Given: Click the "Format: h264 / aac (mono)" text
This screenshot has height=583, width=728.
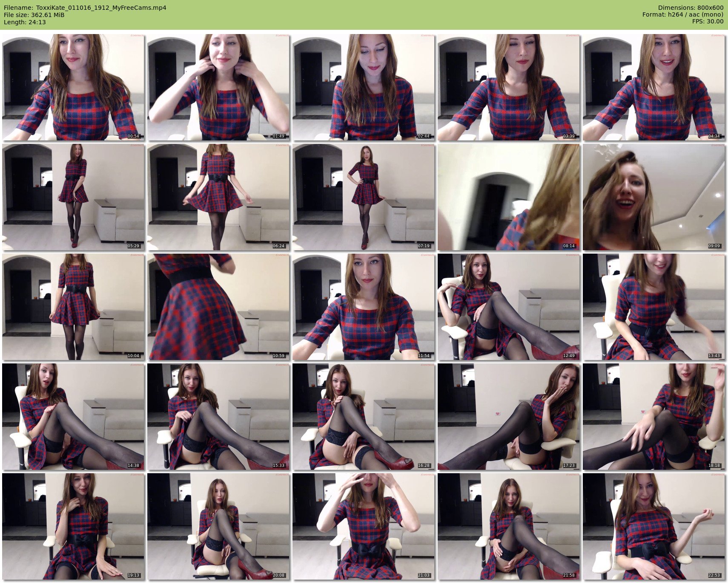Looking at the screenshot, I should (683, 15).
